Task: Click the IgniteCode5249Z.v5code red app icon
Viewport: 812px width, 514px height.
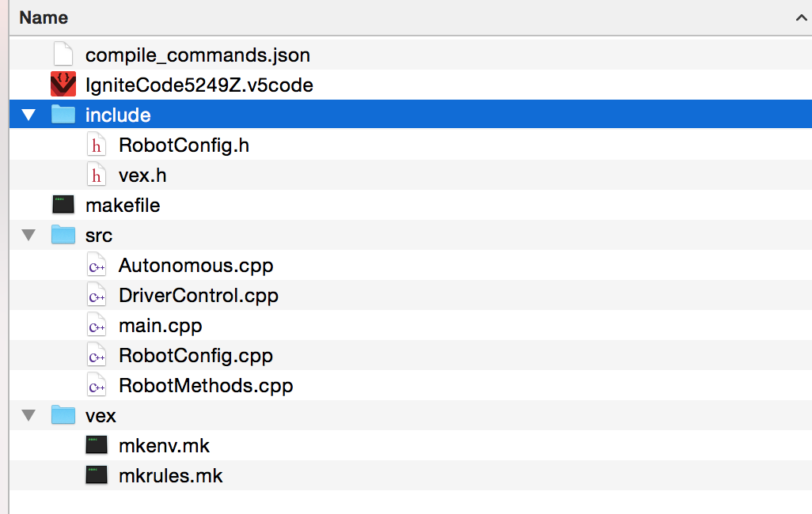Action: tap(63, 85)
